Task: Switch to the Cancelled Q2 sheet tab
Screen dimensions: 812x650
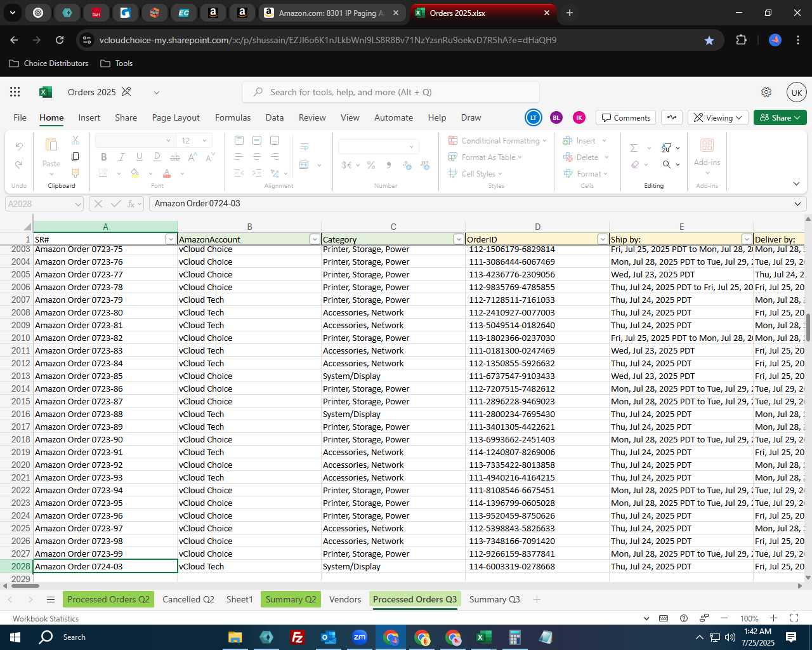Action: pyautogui.click(x=188, y=599)
